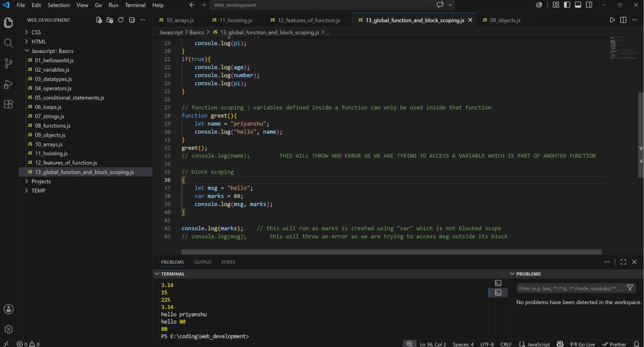The image size is (644, 347).
Task: Open Run and Debug view
Action: click(x=8, y=84)
